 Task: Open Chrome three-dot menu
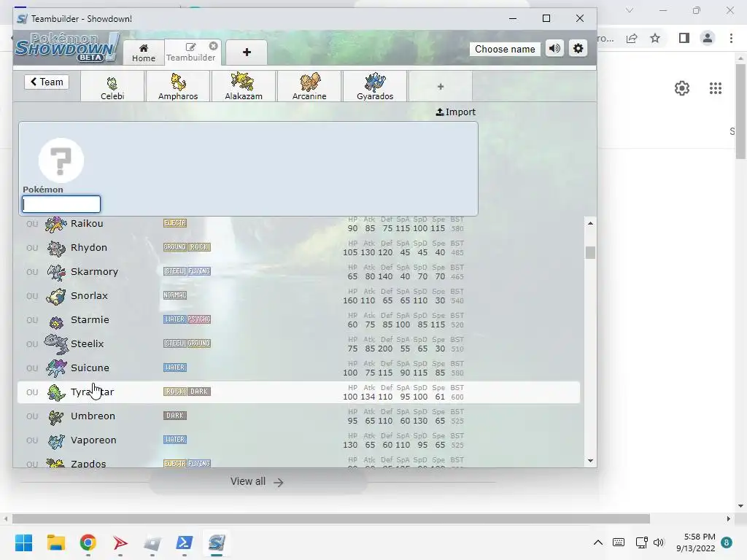pos(731,38)
